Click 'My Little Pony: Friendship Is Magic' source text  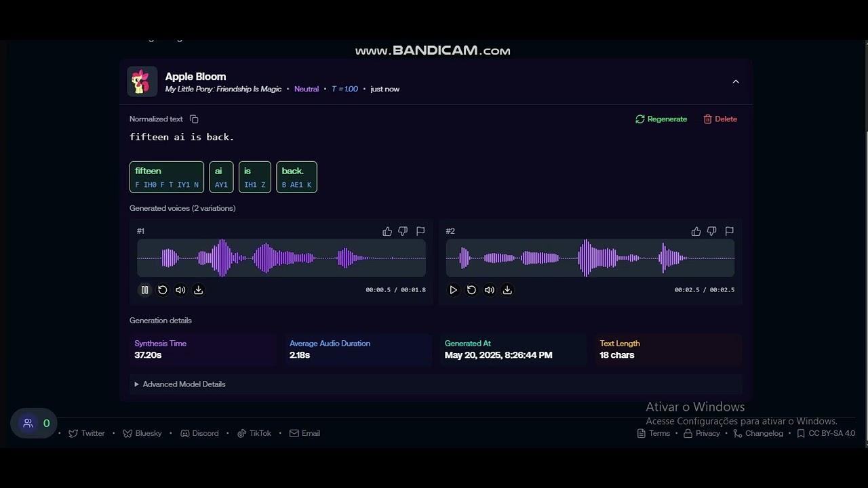pos(223,89)
